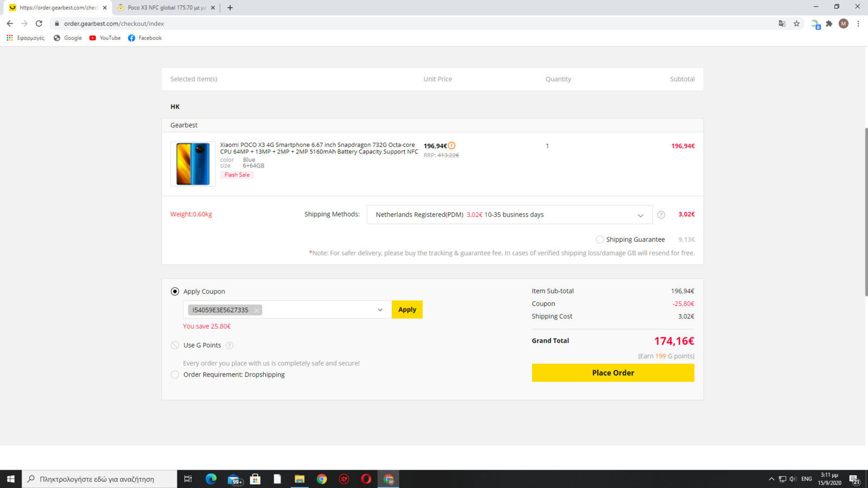This screenshot has width=868, height=488.
Task: Click the Windows taskbar search box
Action: [x=100, y=479]
